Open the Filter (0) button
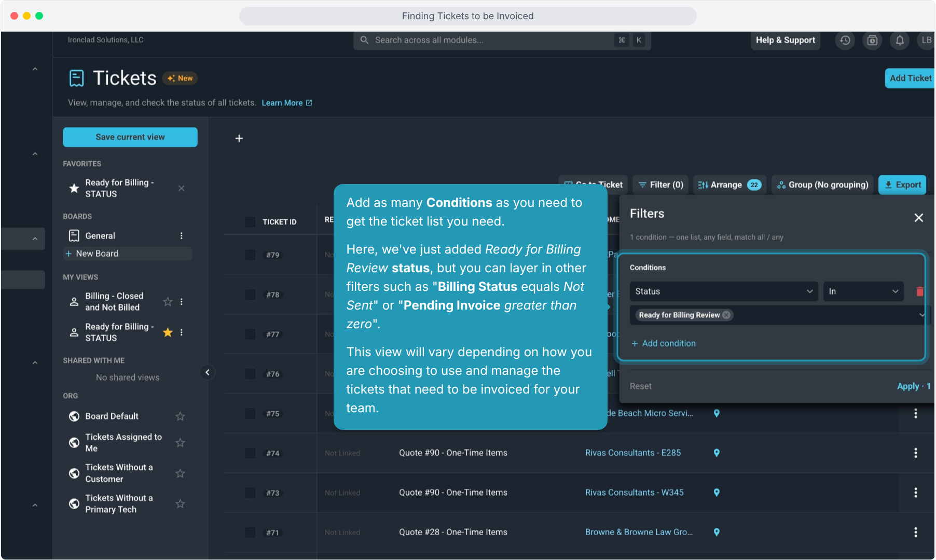 pos(660,185)
